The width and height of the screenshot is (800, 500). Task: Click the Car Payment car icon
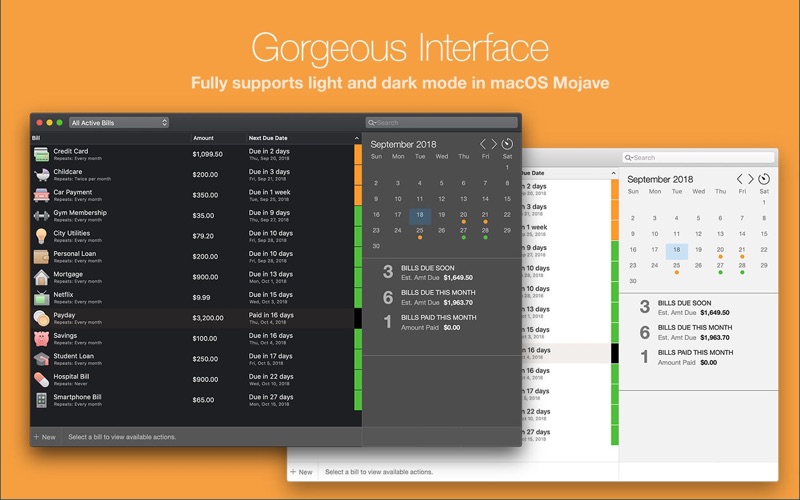point(41,195)
